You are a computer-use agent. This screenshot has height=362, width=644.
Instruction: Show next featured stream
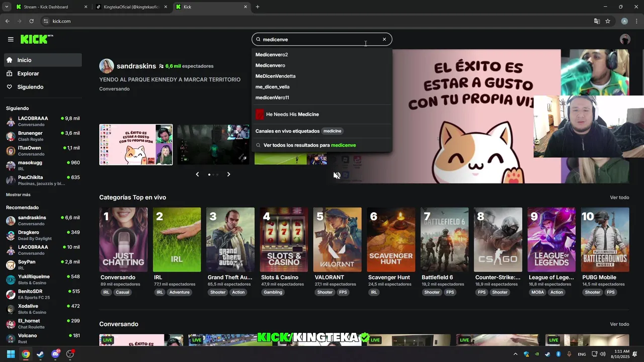pyautogui.click(x=228, y=174)
